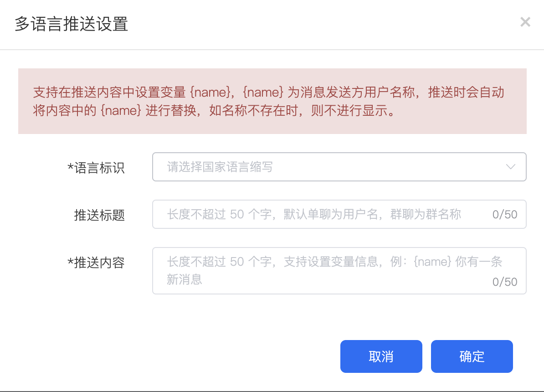This screenshot has width=544, height=392.
Task: Click the 推送内容 0/50 character counter
Action: (x=505, y=282)
